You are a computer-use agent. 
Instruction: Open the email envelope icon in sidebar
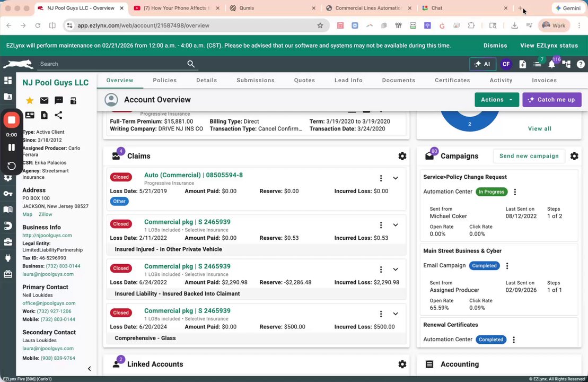(44, 100)
